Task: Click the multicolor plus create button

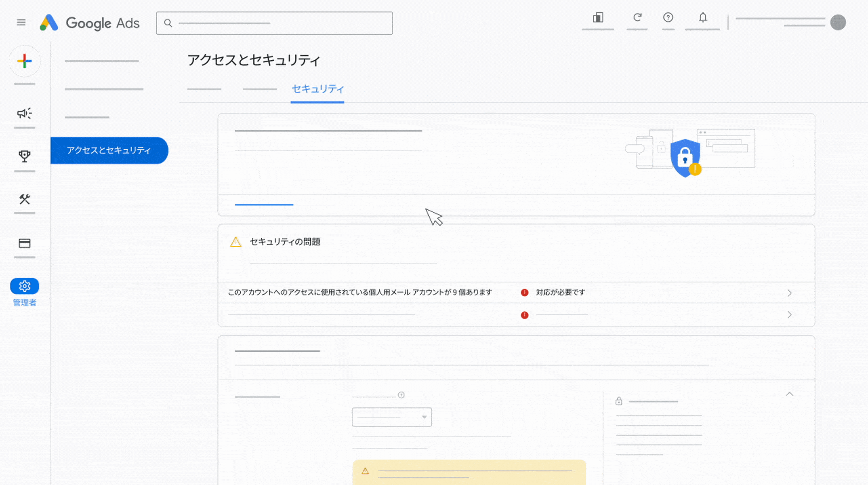Action: pos(25,61)
